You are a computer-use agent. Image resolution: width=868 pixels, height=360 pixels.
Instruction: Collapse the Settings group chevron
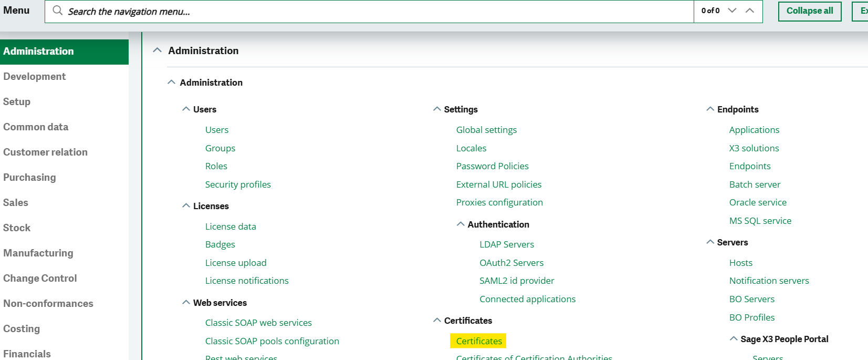click(x=437, y=109)
